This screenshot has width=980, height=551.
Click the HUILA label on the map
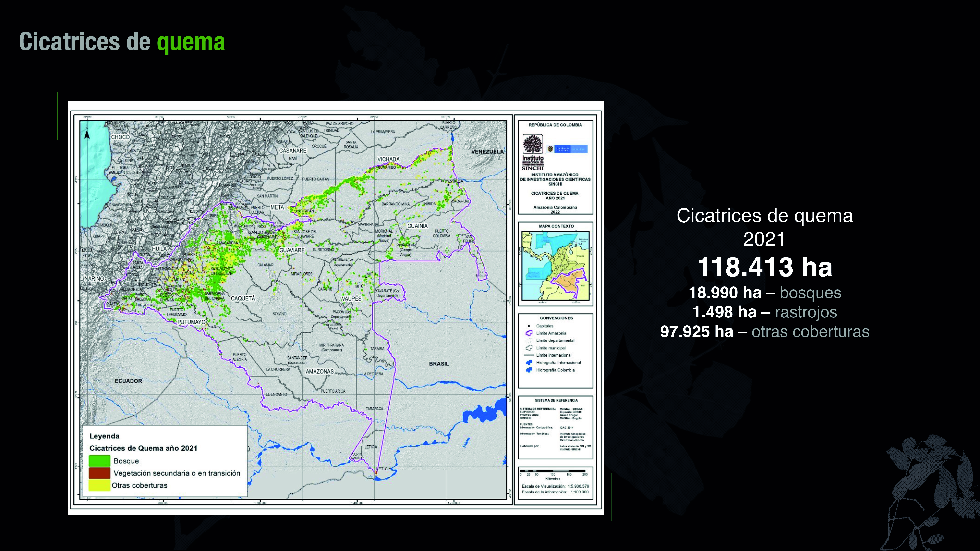click(159, 249)
